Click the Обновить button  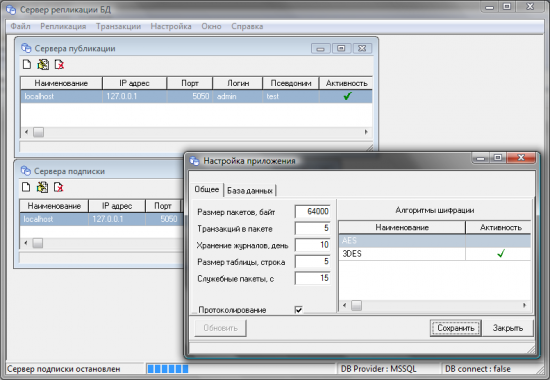[x=220, y=328]
